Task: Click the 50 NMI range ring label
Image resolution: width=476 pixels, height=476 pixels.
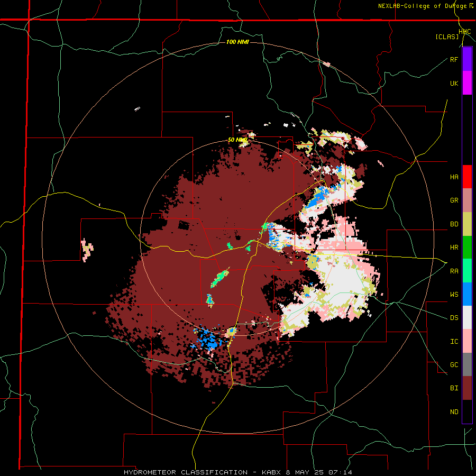Action: point(237,140)
